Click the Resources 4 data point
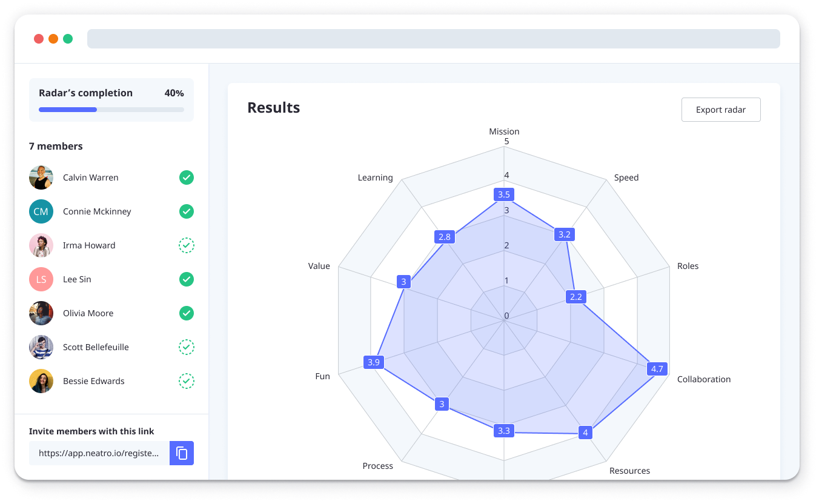819x504 pixels. [x=585, y=432]
